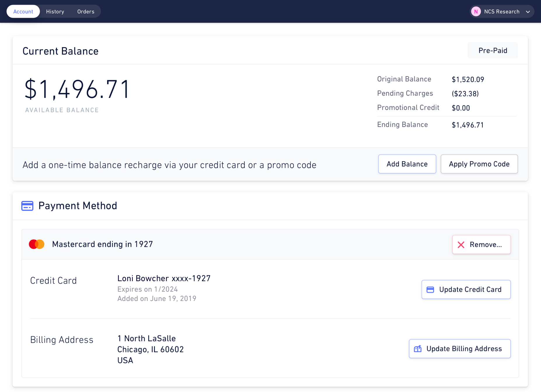
Task: Click the Mastercard logo icon
Action: point(36,244)
